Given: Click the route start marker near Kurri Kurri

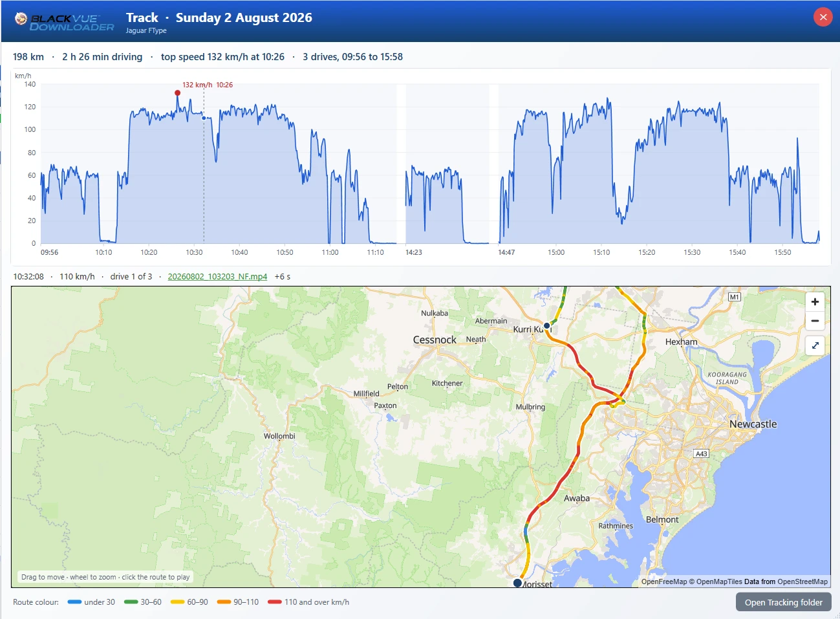Looking at the screenshot, I should 546,325.
